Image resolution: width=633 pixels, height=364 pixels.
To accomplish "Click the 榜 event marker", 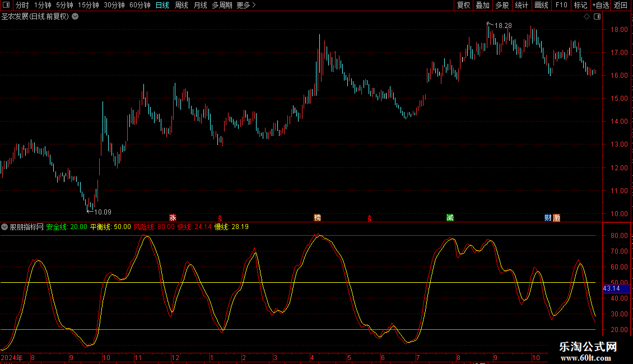I will (x=317, y=218).
